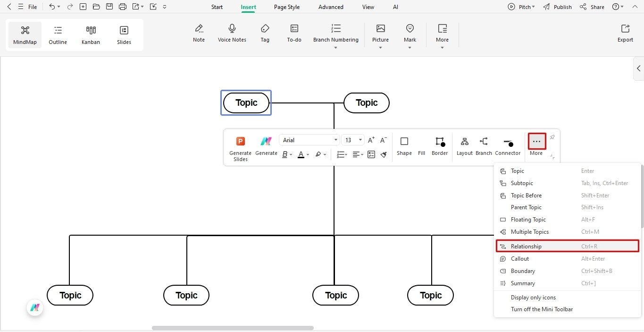The width and height of the screenshot is (644, 332).
Task: Click the Generate Slides icon
Action: (240, 141)
